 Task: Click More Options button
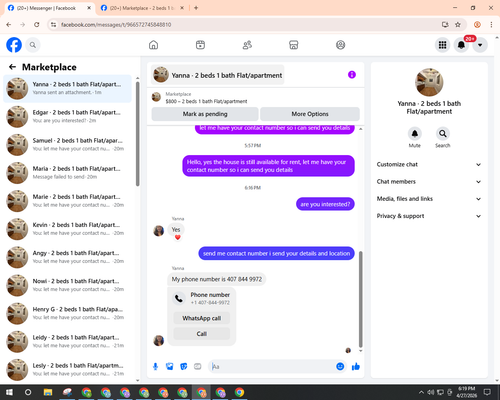pos(310,114)
